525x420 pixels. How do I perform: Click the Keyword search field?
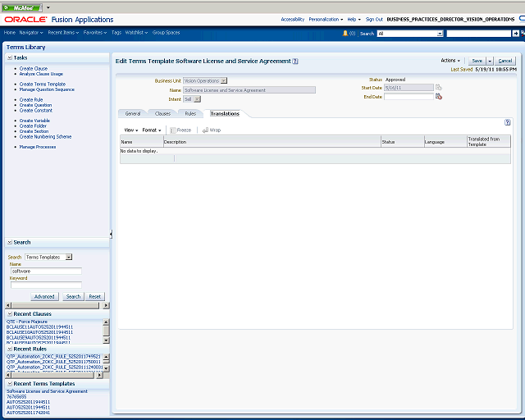tap(46, 285)
